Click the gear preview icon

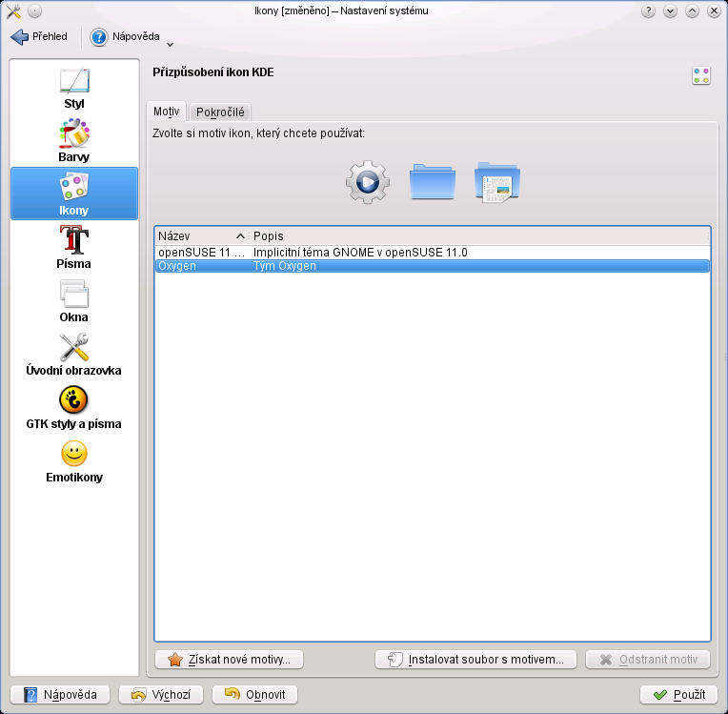(367, 182)
